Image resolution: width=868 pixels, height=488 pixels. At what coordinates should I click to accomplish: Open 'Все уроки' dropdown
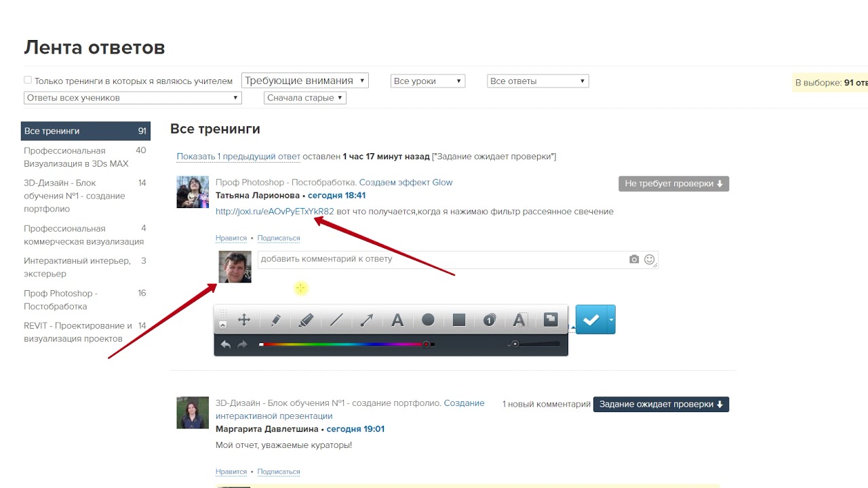coord(428,81)
